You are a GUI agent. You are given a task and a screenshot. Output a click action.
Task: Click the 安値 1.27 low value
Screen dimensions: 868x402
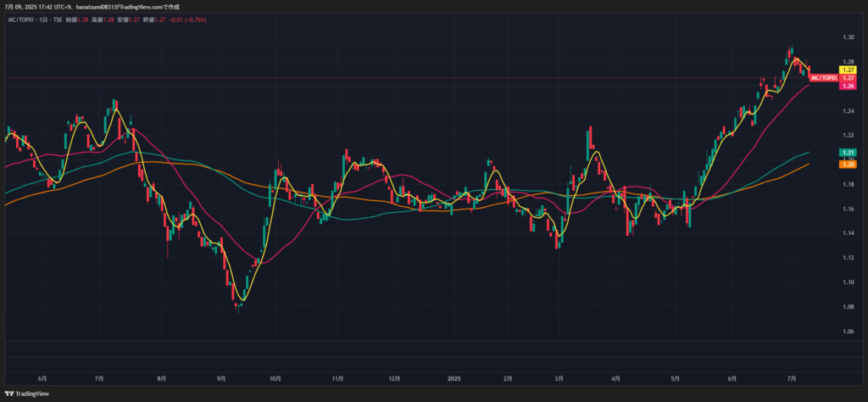pos(129,20)
